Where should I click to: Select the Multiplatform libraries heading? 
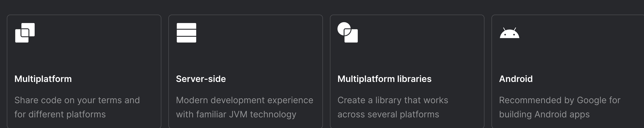pyautogui.click(x=384, y=79)
